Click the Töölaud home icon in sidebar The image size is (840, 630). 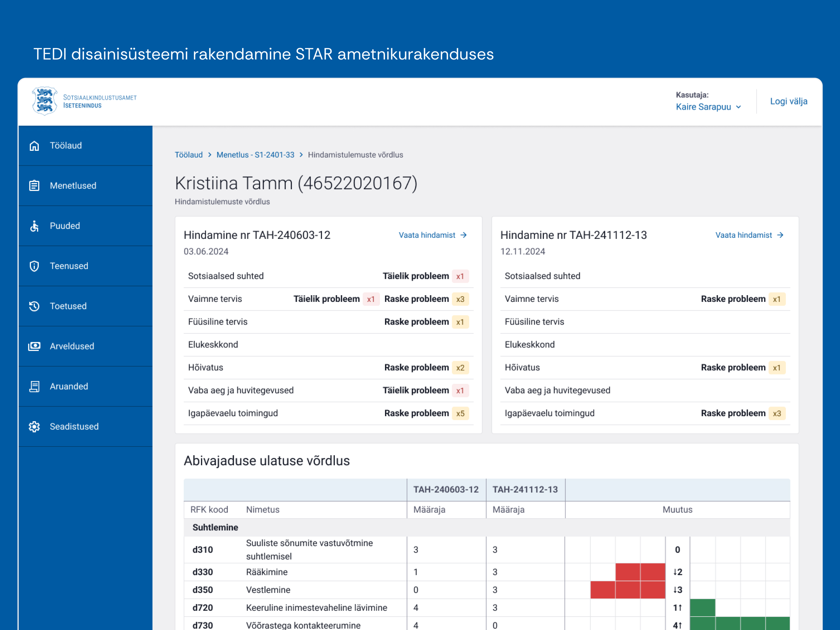pos(34,146)
